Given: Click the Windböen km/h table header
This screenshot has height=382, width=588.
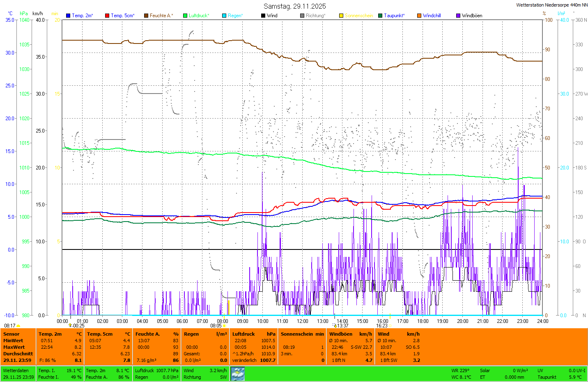Looking at the screenshot, I should pyautogui.click(x=350, y=334).
